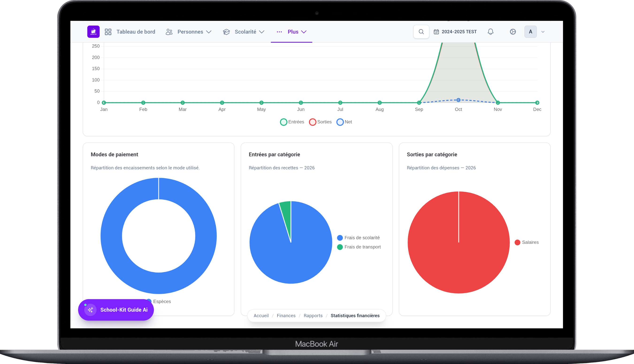Select the 2024-2025 TEST school year picker
634x364 pixels.
point(455,32)
